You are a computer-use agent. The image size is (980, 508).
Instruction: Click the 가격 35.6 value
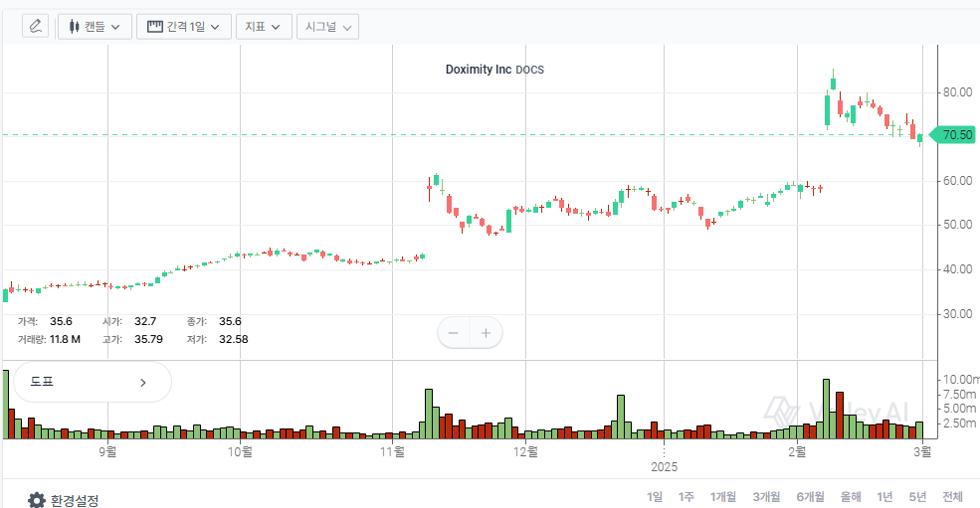click(62, 321)
